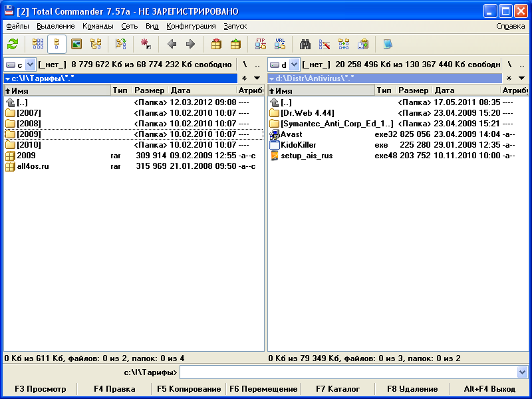Click the F3 Просмотр button

[x=41, y=389]
